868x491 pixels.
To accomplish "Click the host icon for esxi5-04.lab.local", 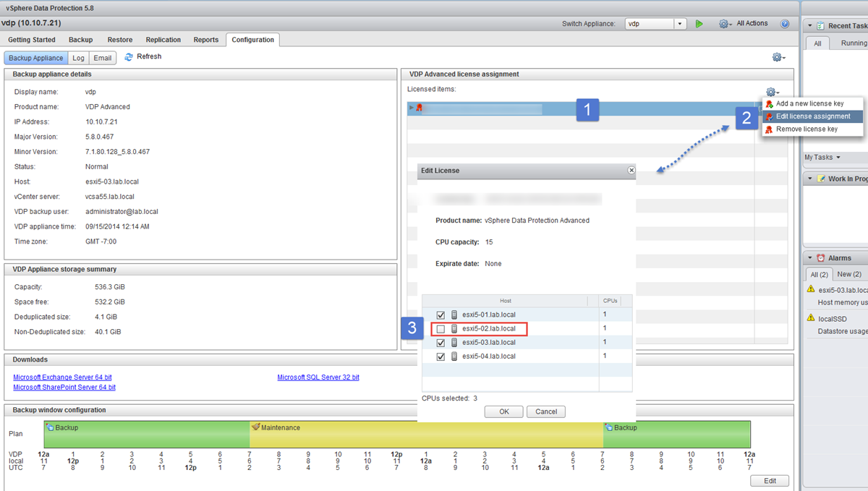I will 454,356.
